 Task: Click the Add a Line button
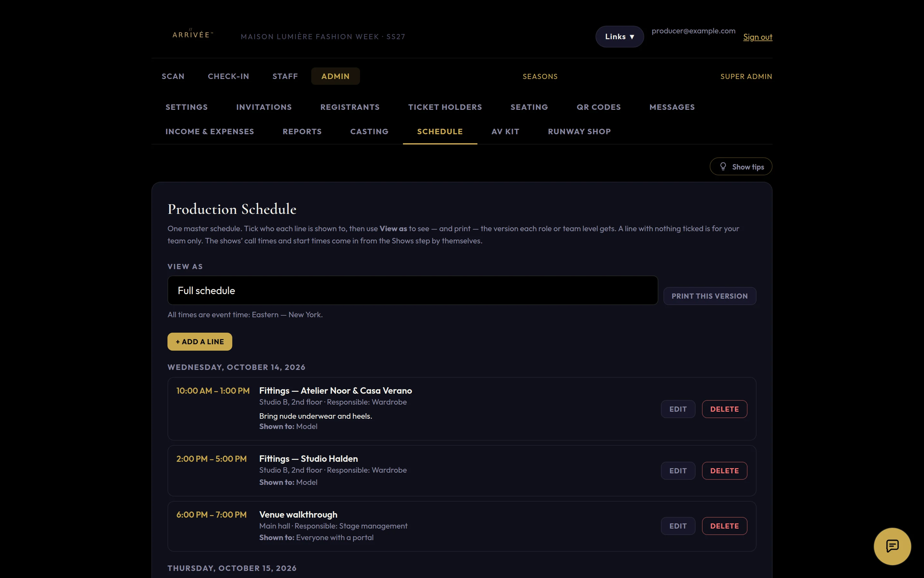point(200,341)
